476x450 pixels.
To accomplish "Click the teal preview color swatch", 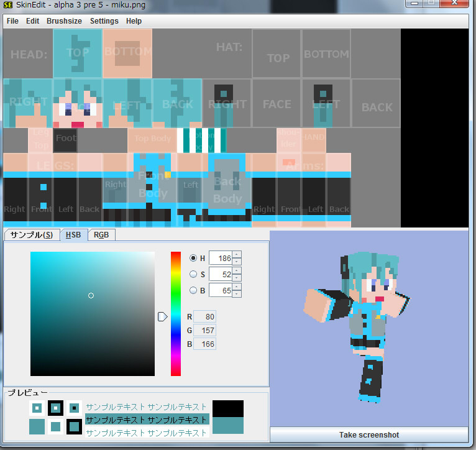I will coord(228,425).
